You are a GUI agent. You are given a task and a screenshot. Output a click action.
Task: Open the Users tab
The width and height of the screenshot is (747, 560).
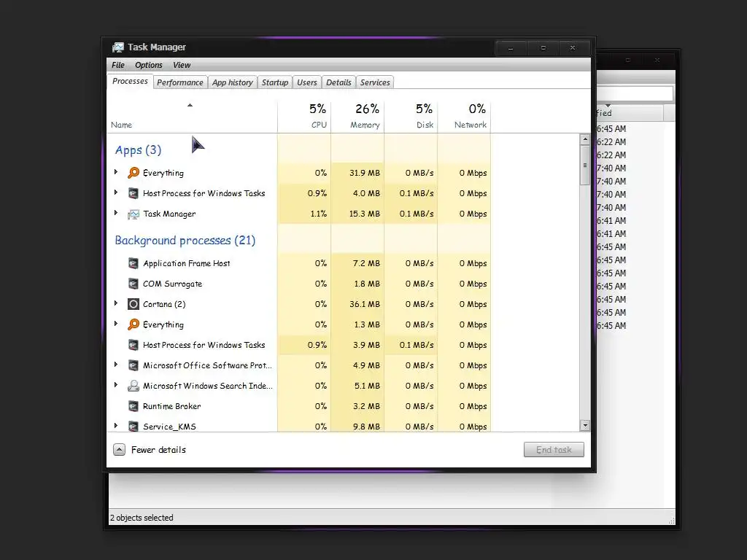307,82
